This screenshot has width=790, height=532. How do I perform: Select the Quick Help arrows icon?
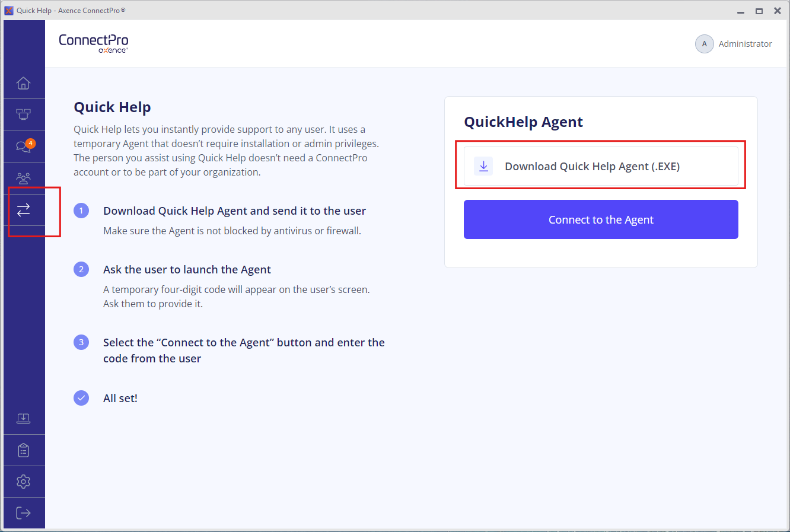point(24,210)
